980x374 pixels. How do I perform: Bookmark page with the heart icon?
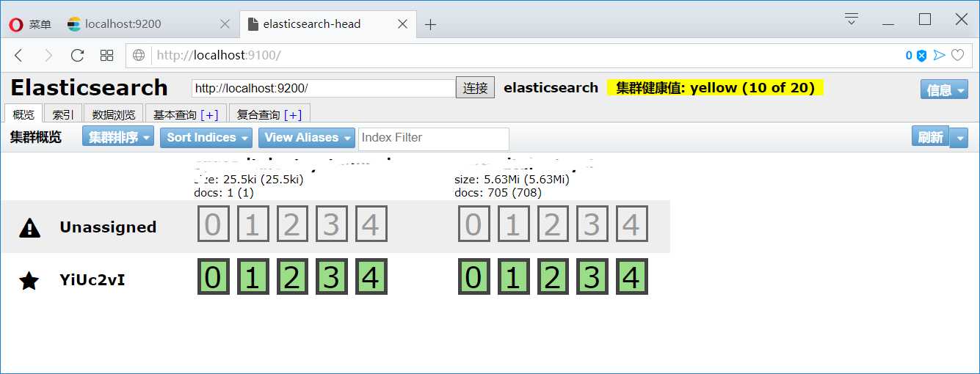957,55
